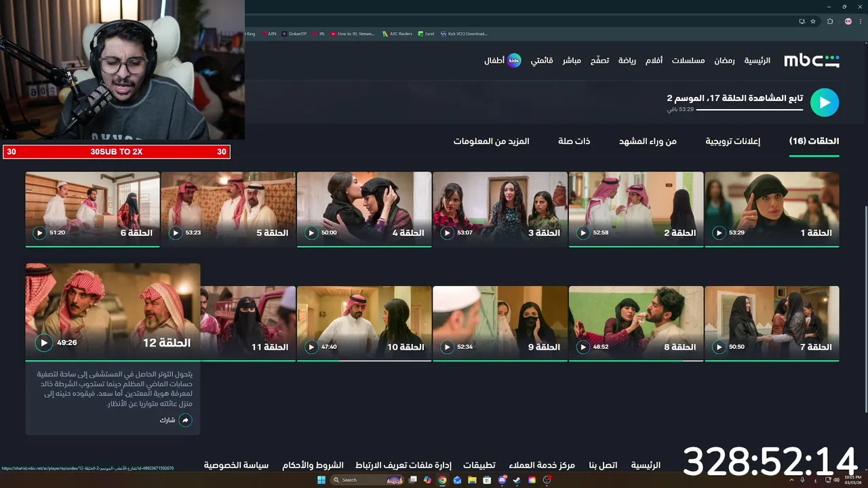Viewport: 868px width, 488px height.
Task: Open the رمضان navigation item
Action: (x=724, y=60)
